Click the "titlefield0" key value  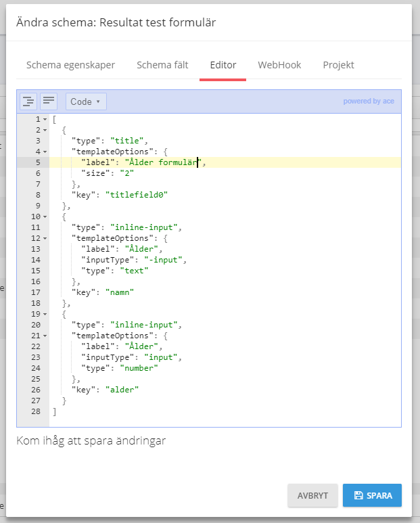pyautogui.click(x=137, y=195)
